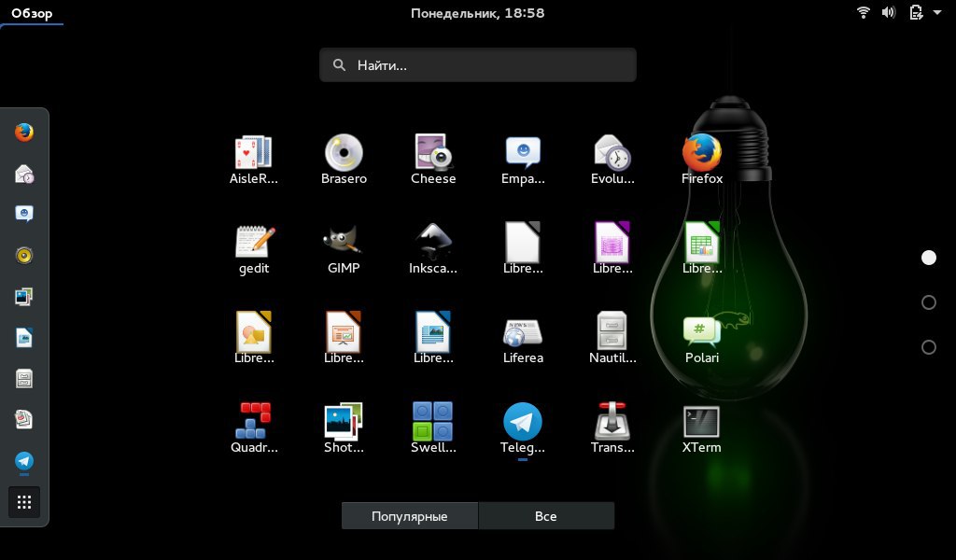This screenshot has width=956, height=560.
Task: Open the file cabinet icon in the dock
Action: tap(23, 378)
